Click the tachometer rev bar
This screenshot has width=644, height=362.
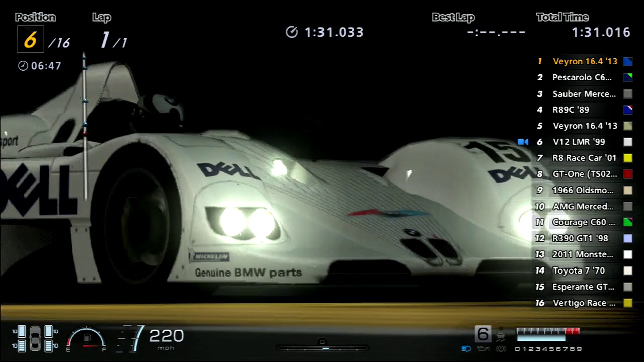[548, 335]
